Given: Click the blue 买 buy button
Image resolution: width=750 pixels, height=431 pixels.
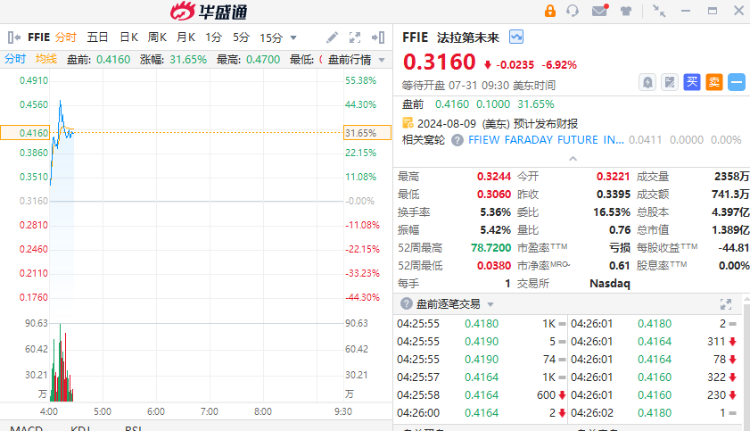Looking at the screenshot, I should click(x=692, y=82).
